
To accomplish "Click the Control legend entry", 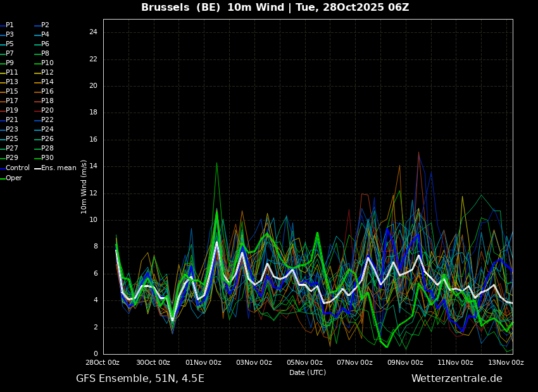I will [x=15, y=168].
